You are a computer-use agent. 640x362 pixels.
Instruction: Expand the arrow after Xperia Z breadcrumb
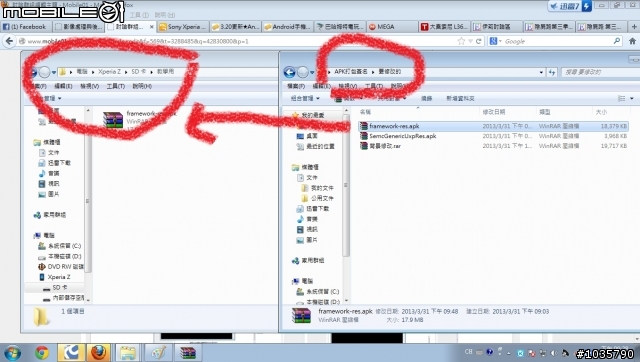pyautogui.click(x=126, y=72)
